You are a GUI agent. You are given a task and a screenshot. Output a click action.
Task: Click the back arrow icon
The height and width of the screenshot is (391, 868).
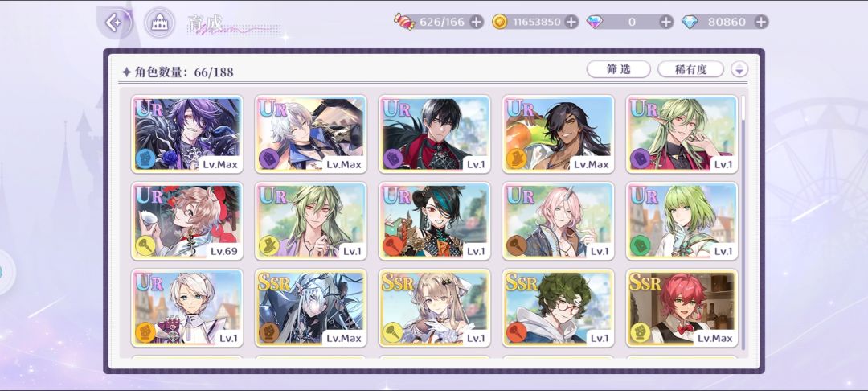115,23
